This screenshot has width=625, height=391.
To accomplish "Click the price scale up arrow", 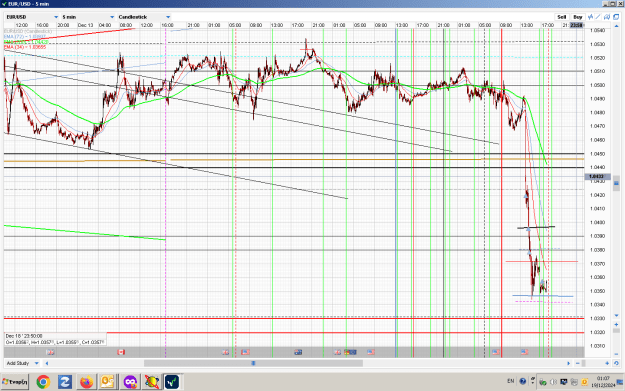I will pyautogui.click(x=616, y=27).
